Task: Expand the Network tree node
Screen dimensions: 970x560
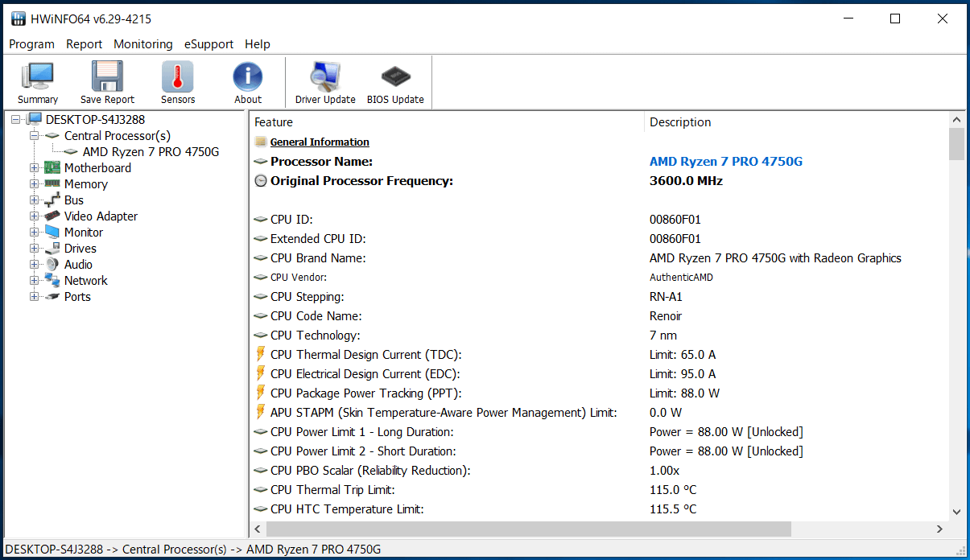Action: [x=34, y=280]
